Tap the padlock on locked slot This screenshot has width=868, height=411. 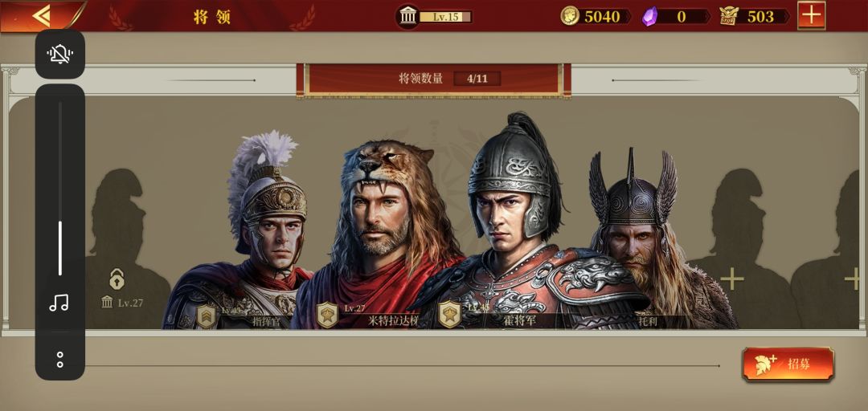117,279
